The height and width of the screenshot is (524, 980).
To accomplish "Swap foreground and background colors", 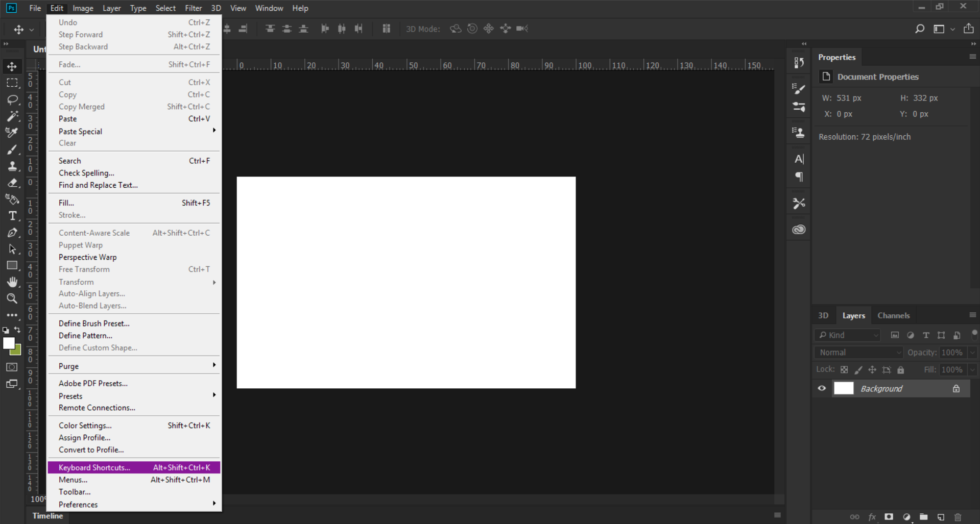I will [x=17, y=330].
